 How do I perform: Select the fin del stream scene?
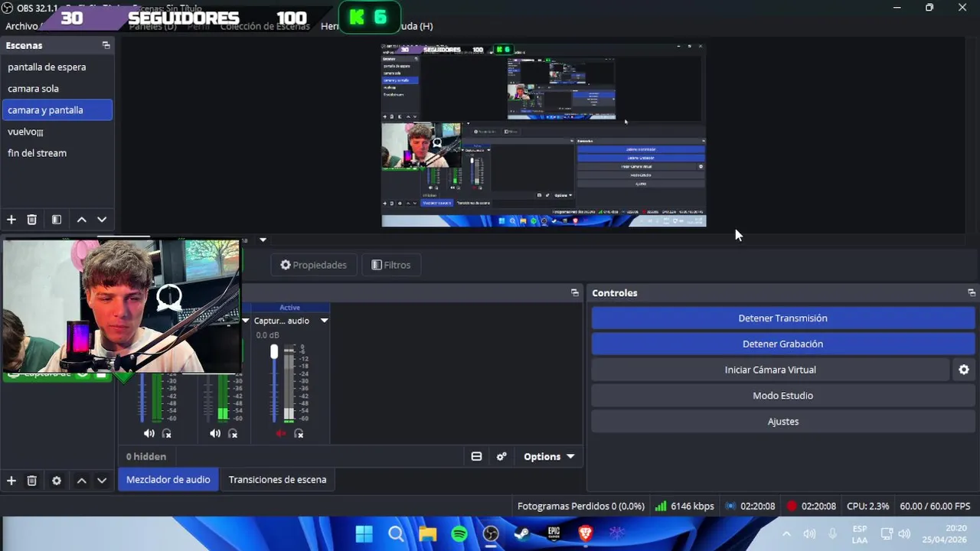tap(57, 152)
